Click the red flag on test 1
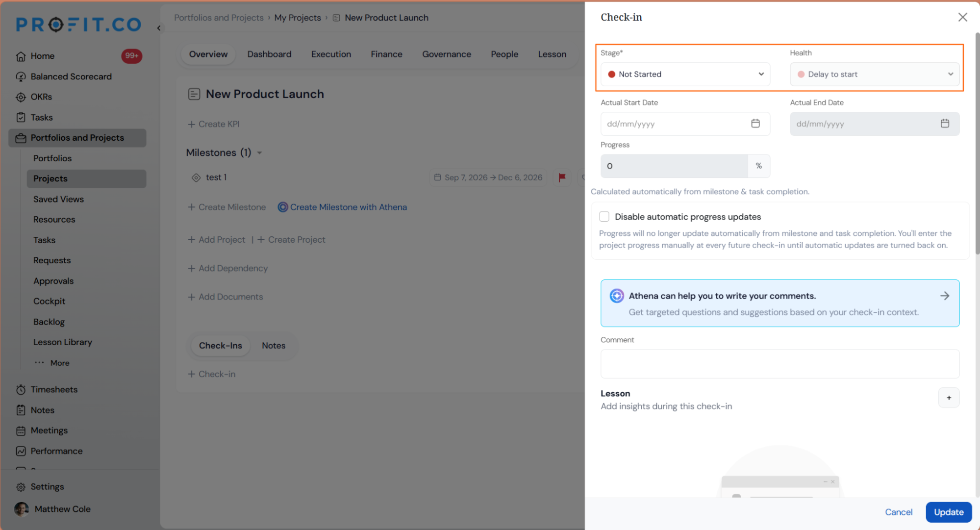 tap(562, 177)
